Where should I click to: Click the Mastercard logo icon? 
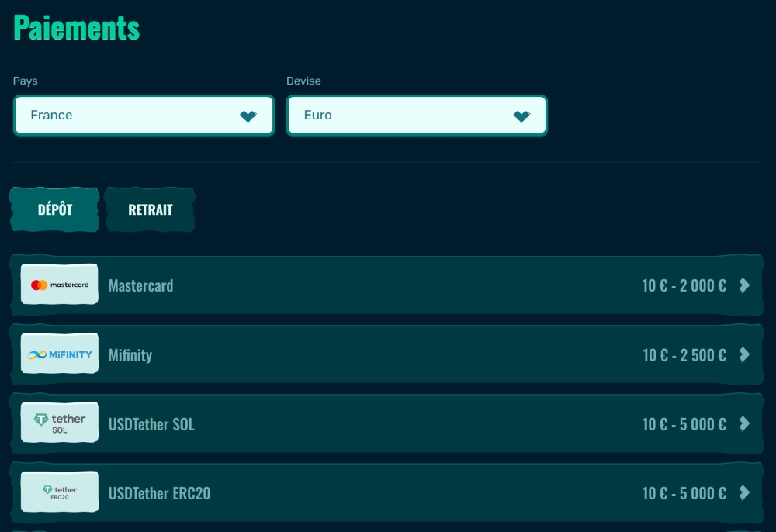60,285
